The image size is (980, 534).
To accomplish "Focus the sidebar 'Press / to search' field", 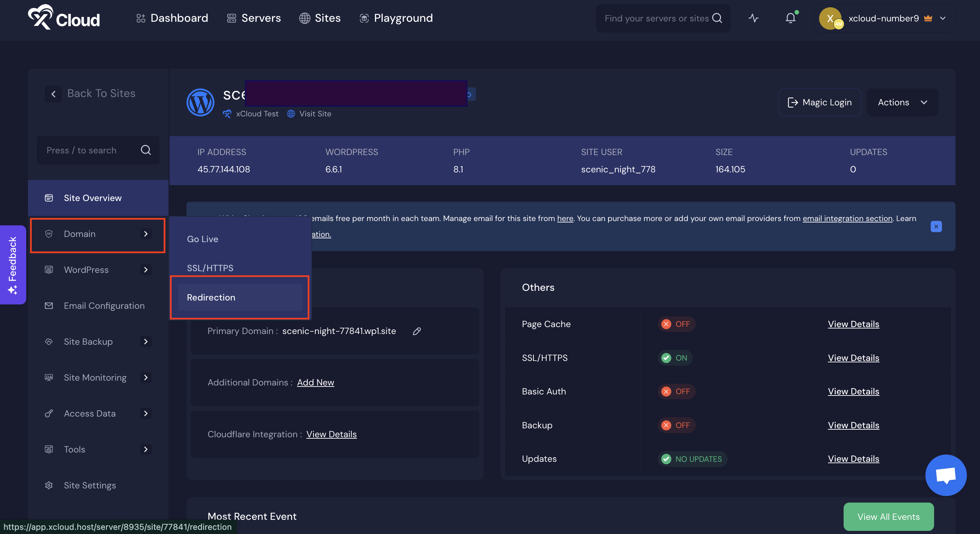I will click(x=91, y=150).
